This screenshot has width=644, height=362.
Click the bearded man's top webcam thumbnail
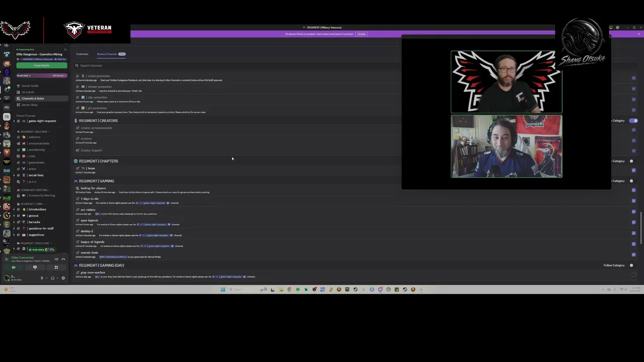[x=506, y=82]
